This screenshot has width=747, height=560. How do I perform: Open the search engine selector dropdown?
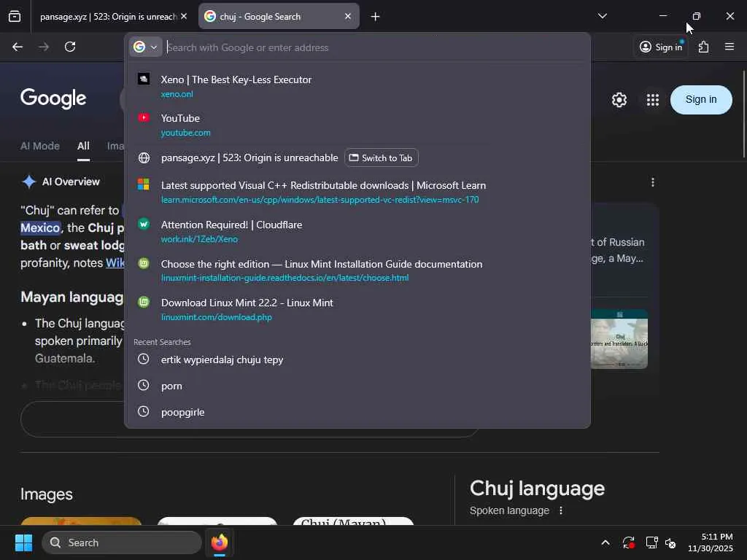(x=145, y=47)
